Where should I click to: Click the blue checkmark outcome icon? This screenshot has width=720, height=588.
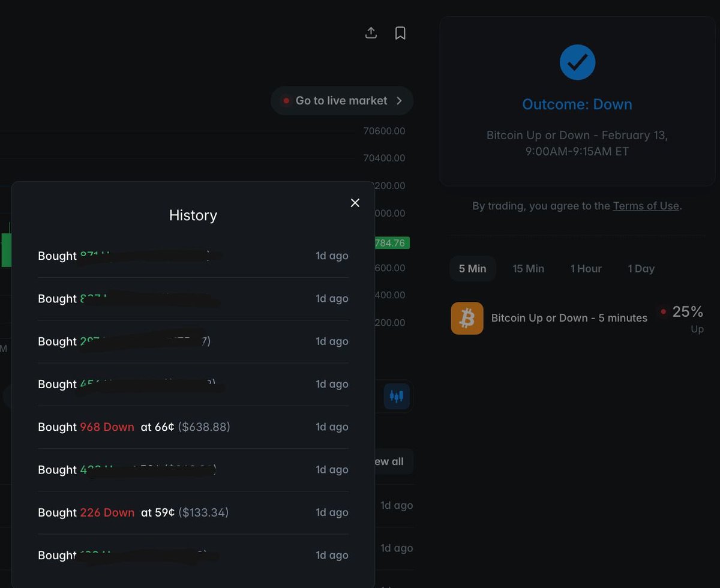click(x=577, y=62)
